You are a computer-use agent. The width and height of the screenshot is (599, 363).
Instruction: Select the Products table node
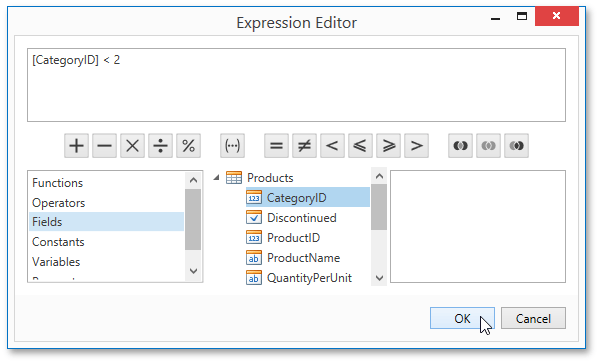coord(270,178)
